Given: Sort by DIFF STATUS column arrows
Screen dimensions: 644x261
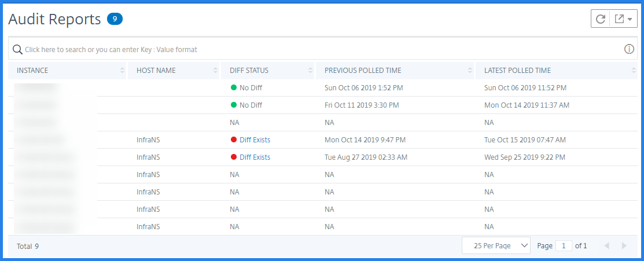Looking at the screenshot, I should coord(310,71).
